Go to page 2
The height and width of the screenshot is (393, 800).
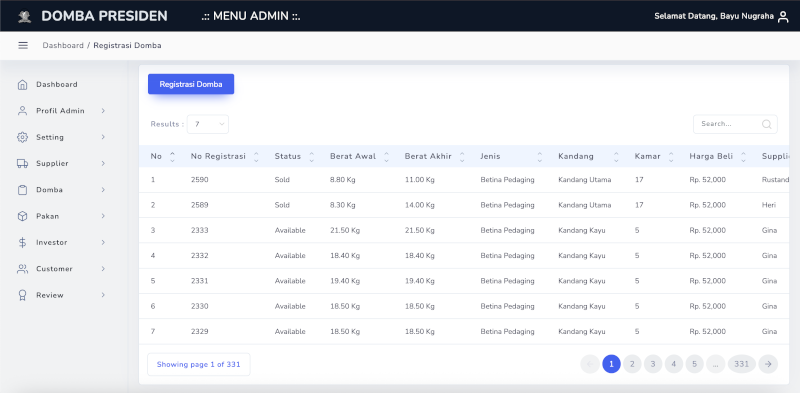tap(632, 364)
